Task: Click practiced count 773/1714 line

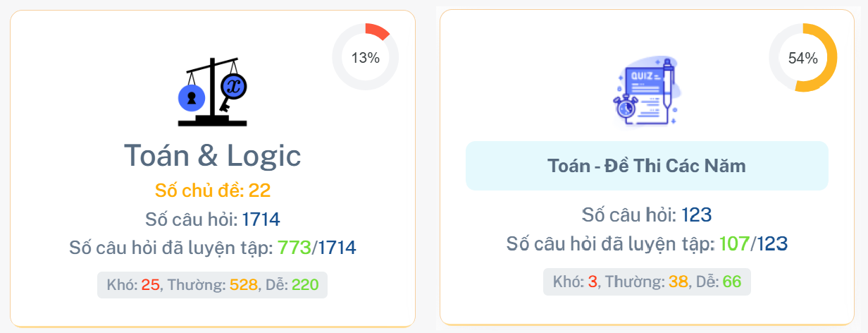Action: 213,248
